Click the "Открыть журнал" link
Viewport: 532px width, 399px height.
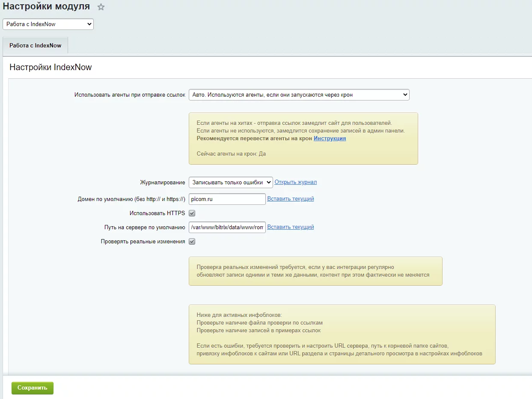(x=295, y=182)
